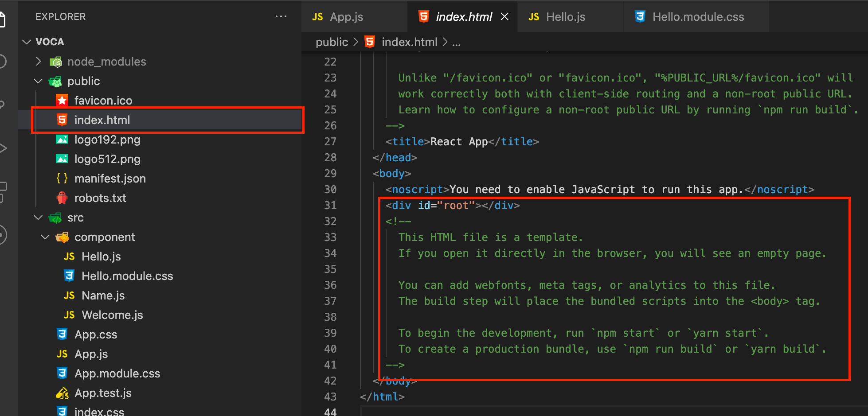Collapse the component folder under src
868x416 pixels.
[44, 237]
